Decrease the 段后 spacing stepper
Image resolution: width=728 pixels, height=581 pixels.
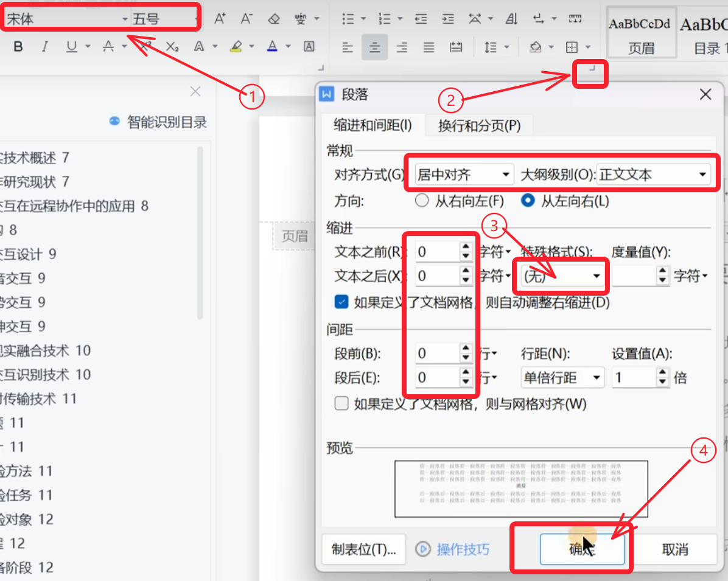pos(466,383)
